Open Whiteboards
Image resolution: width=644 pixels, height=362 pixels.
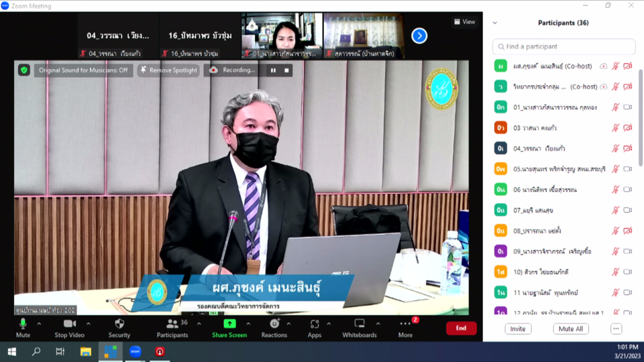point(360,328)
